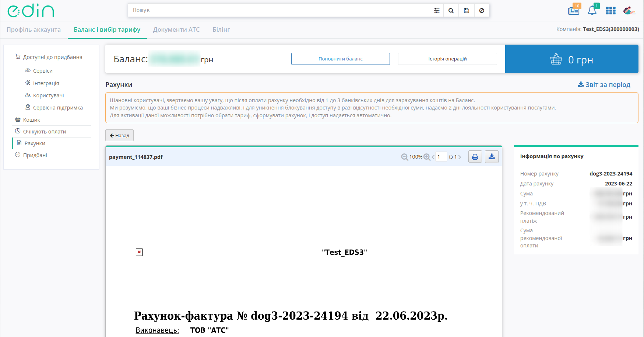Screen dimensions: 644x337
Task: Print the payment PDF
Action: [x=475, y=157]
